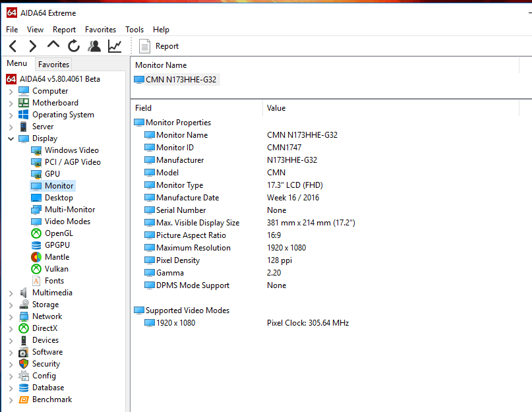This screenshot has width=532, height=412.
Task: Expand the Devices tree node
Action: pos(11,341)
